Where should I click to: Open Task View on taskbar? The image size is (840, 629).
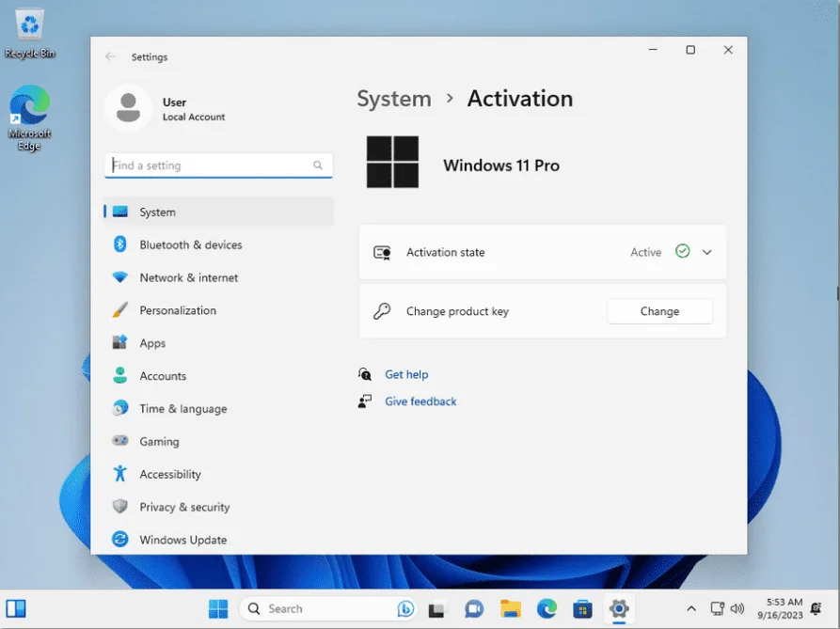point(436,609)
